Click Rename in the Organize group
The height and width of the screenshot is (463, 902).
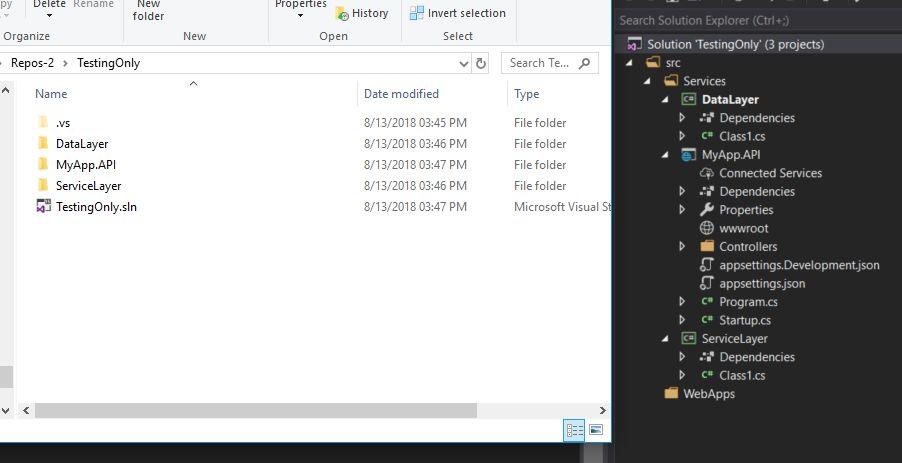93,4
